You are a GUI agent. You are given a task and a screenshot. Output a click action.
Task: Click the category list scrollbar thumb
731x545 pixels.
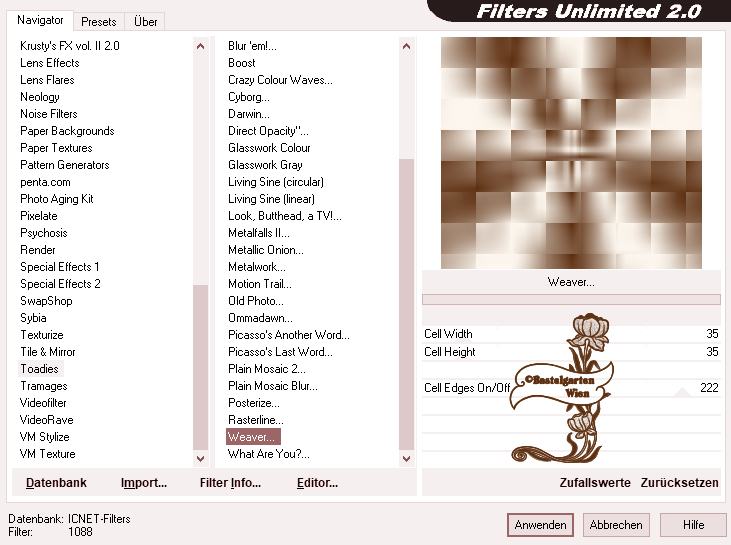200,368
